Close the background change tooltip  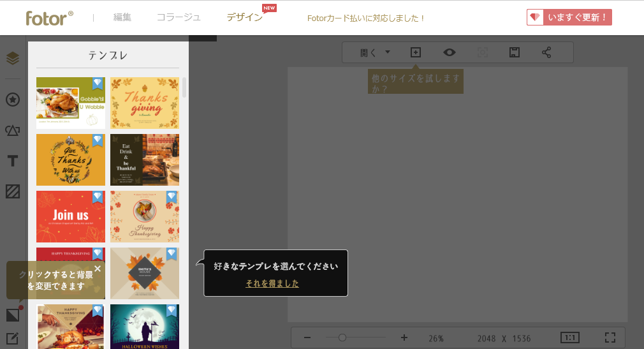pyautogui.click(x=98, y=269)
